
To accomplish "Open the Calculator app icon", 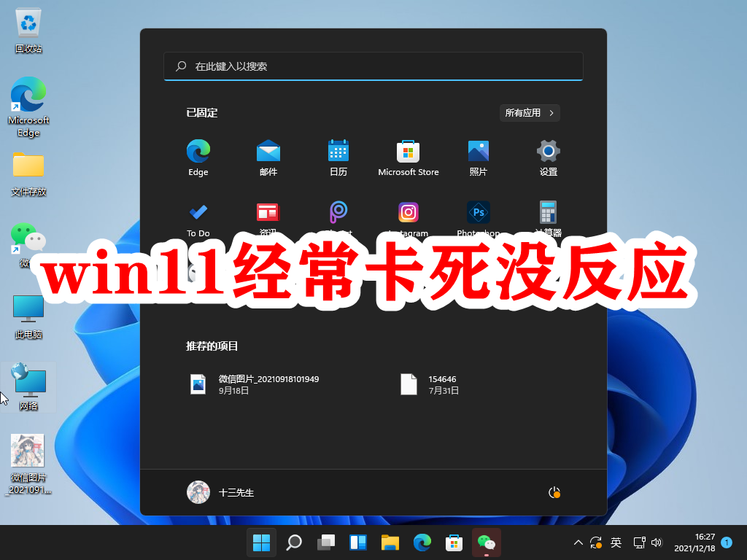I will (x=549, y=212).
